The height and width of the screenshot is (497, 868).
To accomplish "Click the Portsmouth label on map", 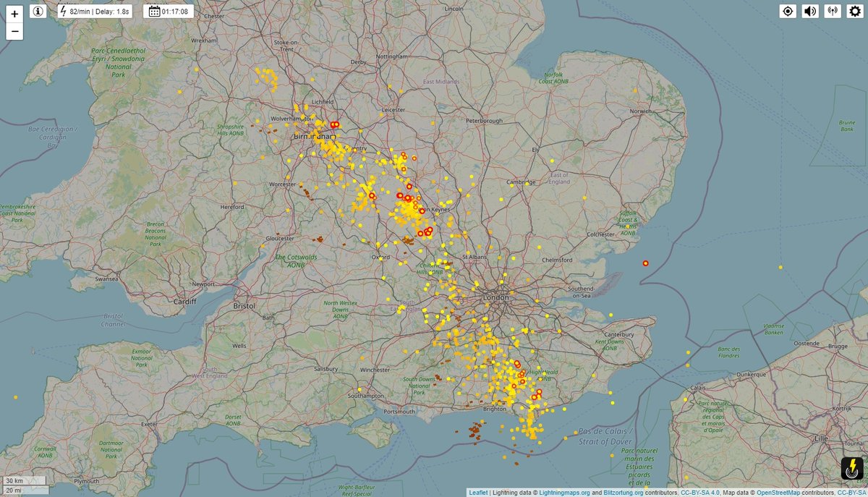I will [399, 412].
